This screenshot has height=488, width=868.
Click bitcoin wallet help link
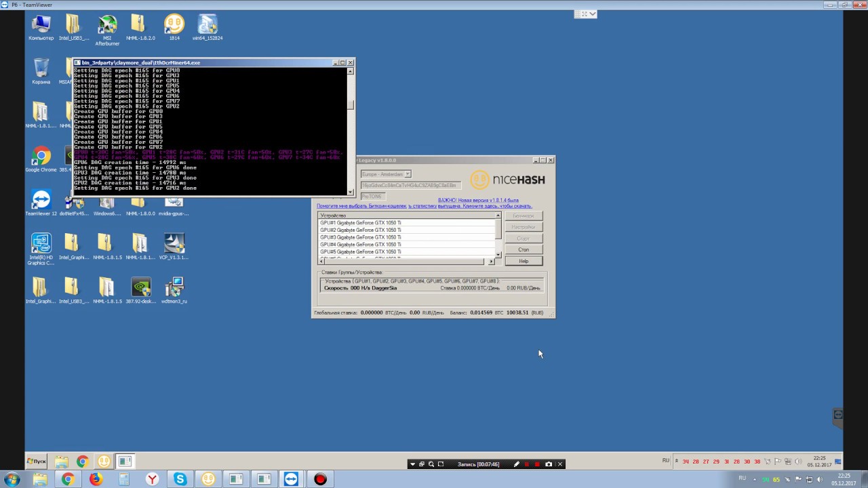click(361, 206)
